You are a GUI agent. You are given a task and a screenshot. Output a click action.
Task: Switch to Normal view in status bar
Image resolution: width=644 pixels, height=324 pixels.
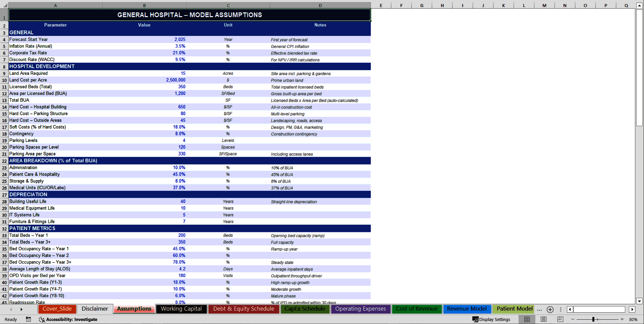[527, 319]
